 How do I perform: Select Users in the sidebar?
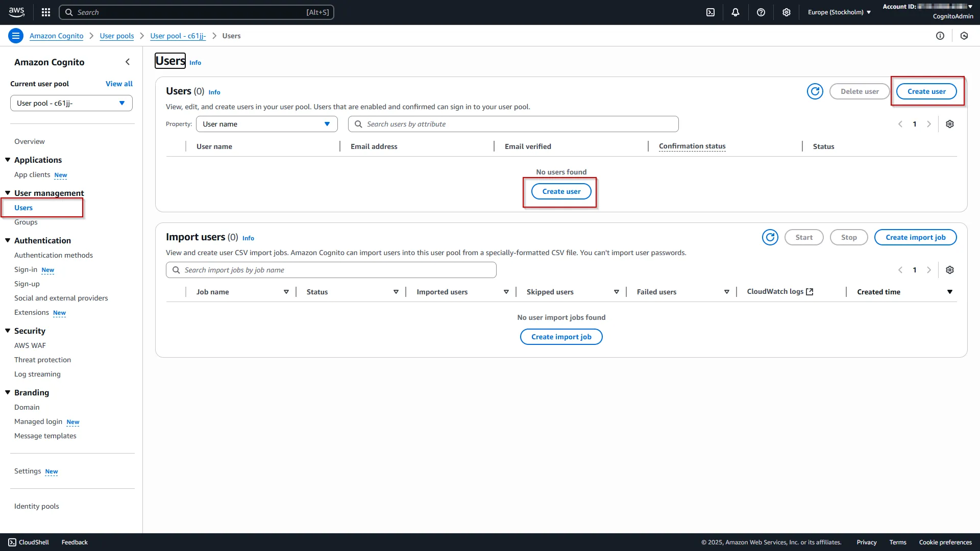[23, 208]
